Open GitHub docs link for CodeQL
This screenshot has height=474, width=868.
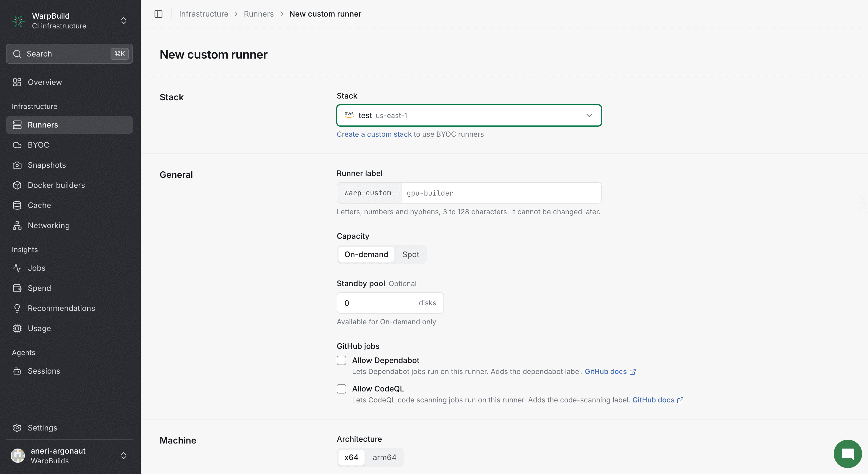coord(658,400)
